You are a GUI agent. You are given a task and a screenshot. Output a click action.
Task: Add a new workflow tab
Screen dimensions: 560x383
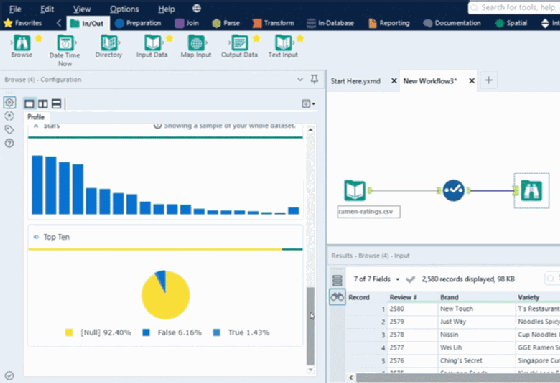point(489,80)
